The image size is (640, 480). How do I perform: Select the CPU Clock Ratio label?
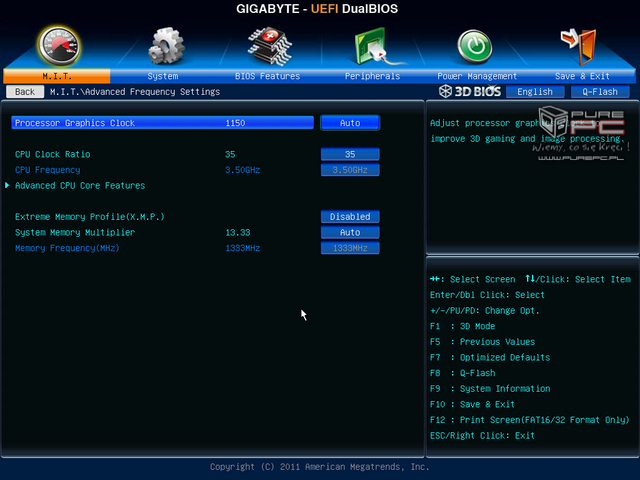click(53, 154)
